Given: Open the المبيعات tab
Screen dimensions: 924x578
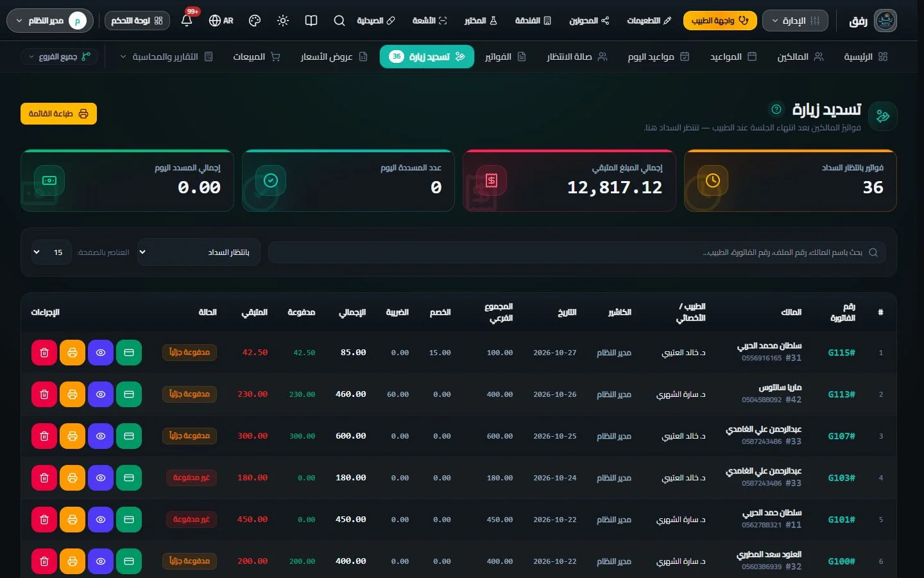Looking at the screenshot, I should 257,57.
